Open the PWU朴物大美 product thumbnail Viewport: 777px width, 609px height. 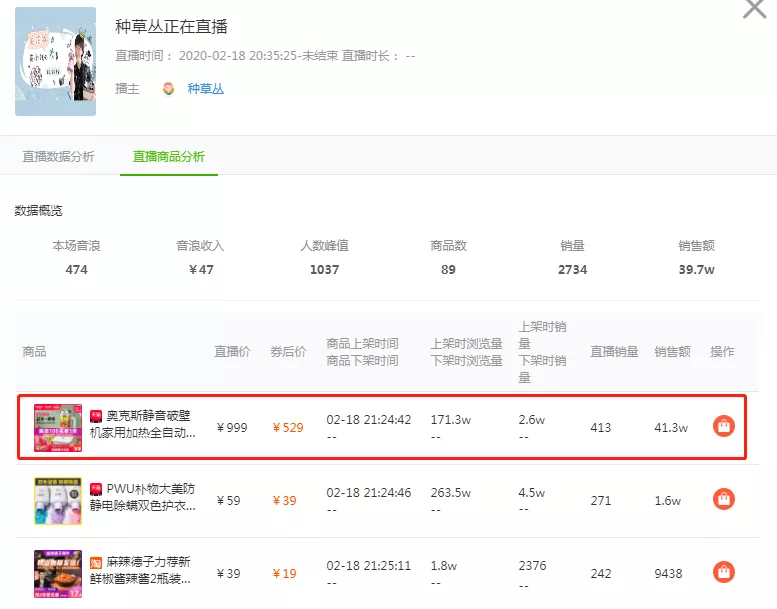(58, 500)
